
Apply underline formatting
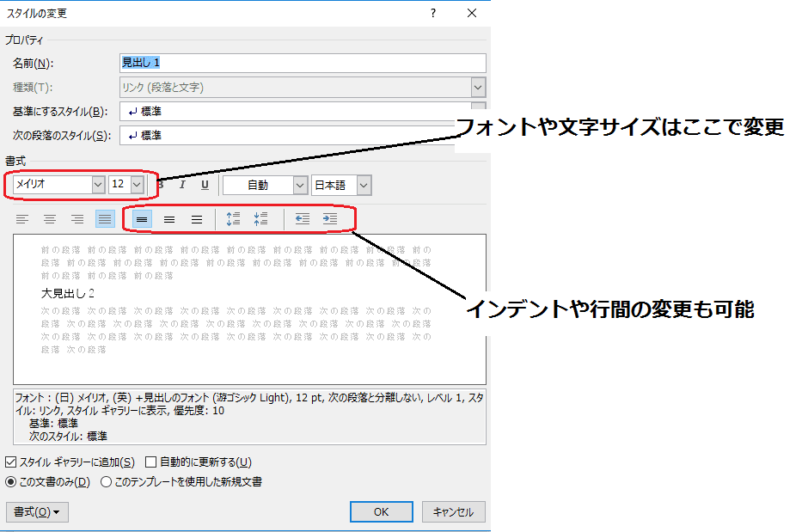[x=203, y=185]
